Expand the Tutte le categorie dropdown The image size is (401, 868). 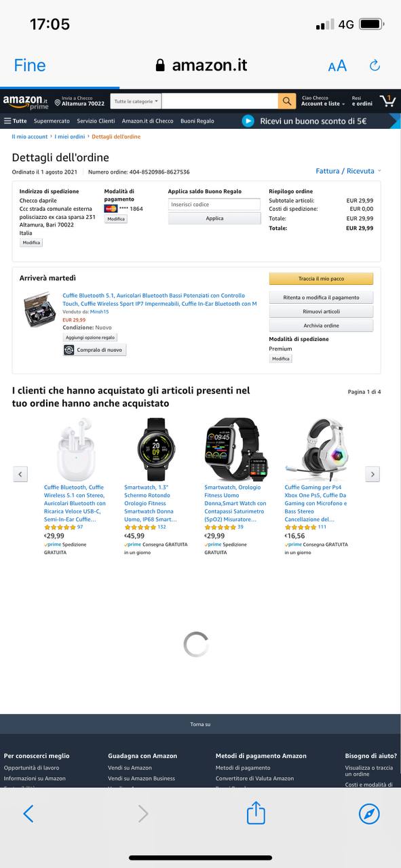(136, 101)
